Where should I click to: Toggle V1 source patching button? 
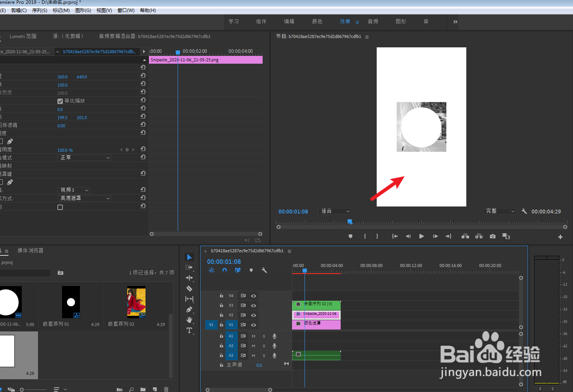point(211,325)
